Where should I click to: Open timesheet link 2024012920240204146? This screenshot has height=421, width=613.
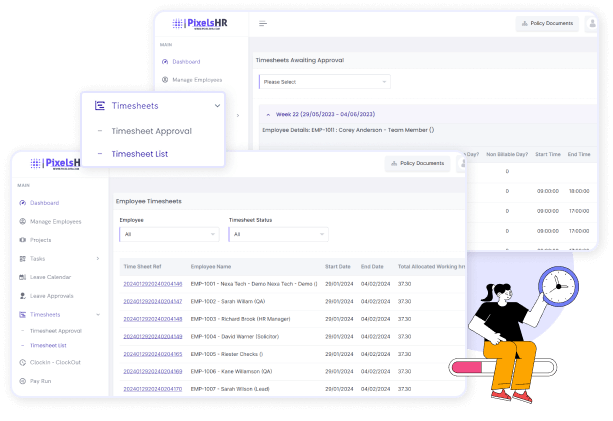coord(152,284)
